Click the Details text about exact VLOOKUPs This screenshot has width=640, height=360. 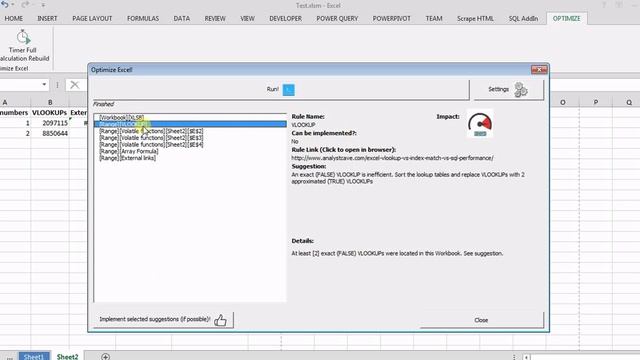pyautogui.click(x=397, y=253)
